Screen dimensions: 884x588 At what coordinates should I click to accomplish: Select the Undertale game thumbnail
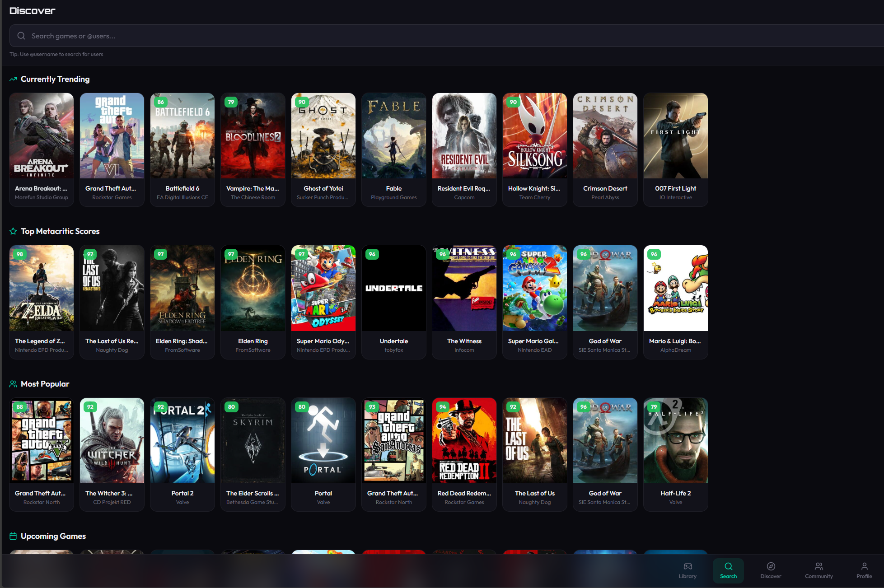393,288
